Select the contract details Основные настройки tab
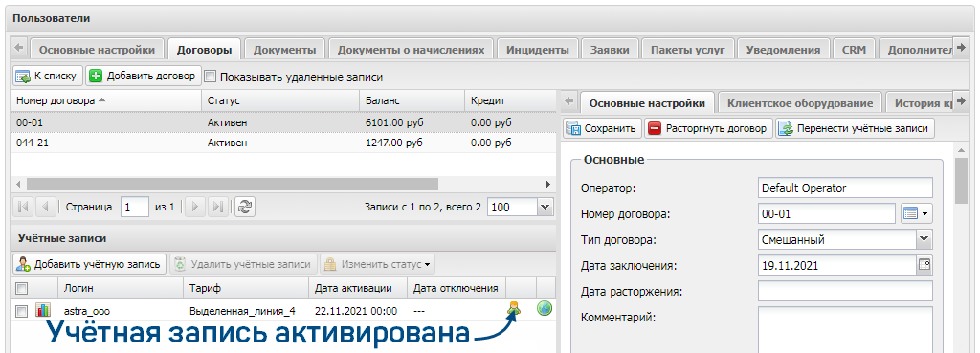 pyautogui.click(x=648, y=103)
